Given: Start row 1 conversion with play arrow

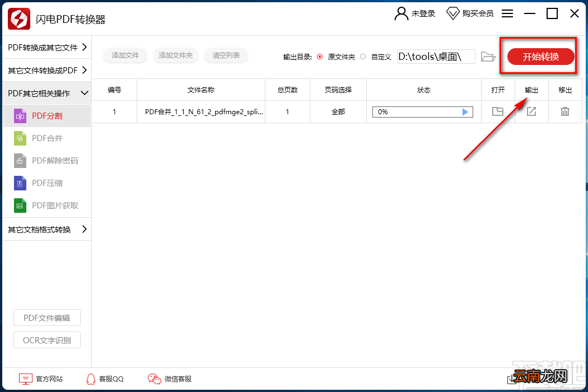Looking at the screenshot, I should tap(465, 112).
